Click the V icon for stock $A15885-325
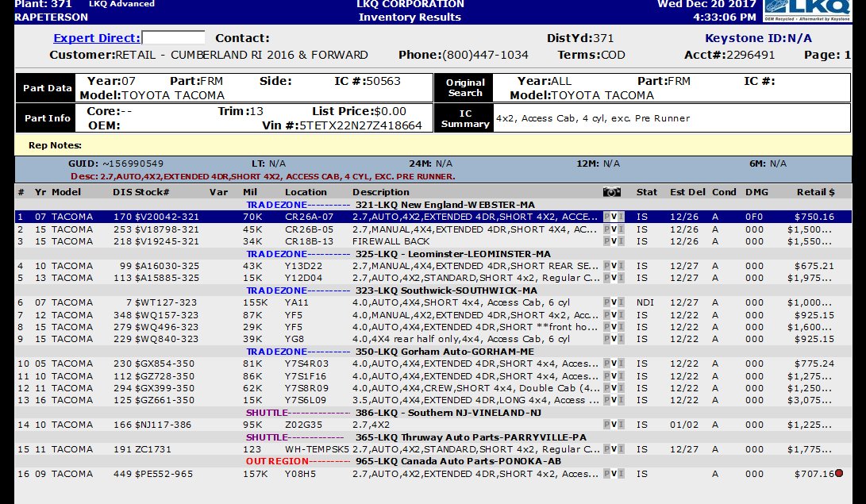 (614, 278)
